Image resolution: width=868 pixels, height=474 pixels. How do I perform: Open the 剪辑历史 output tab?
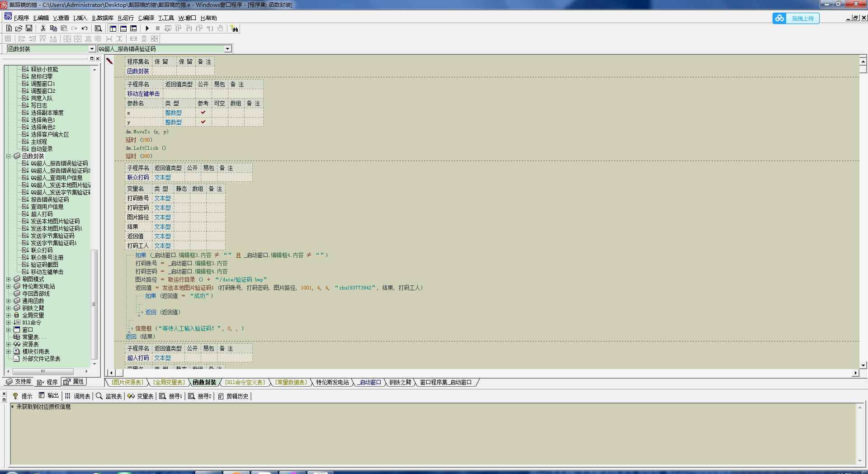tap(233, 396)
